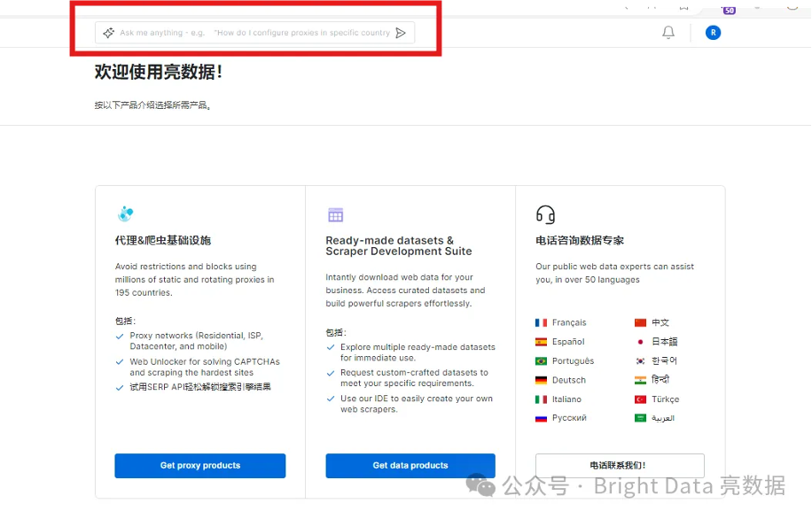Click the purple 50 extension badge
812x519 pixels.
pos(730,10)
